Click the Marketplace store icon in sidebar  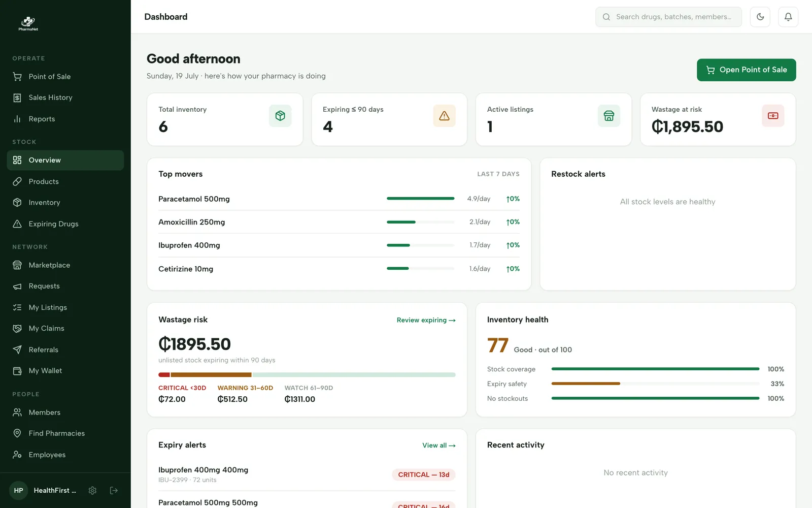click(17, 265)
